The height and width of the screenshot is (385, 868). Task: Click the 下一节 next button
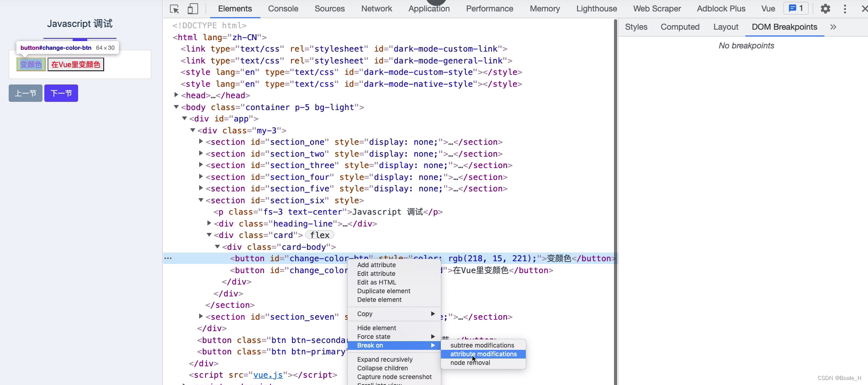(x=61, y=93)
